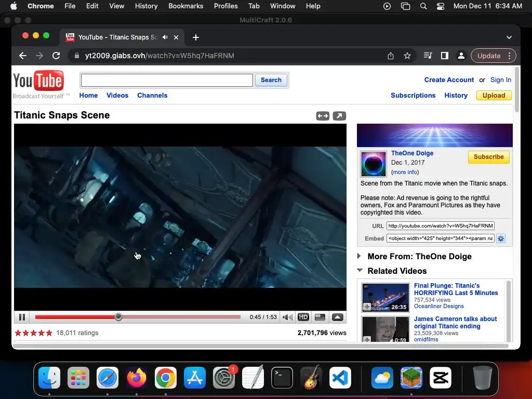Open the player's pop-up menu arrow
The width and height of the screenshot is (532, 399).
point(337,317)
